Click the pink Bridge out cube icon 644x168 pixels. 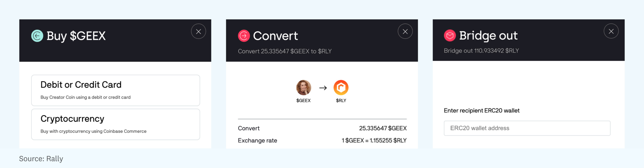click(450, 36)
